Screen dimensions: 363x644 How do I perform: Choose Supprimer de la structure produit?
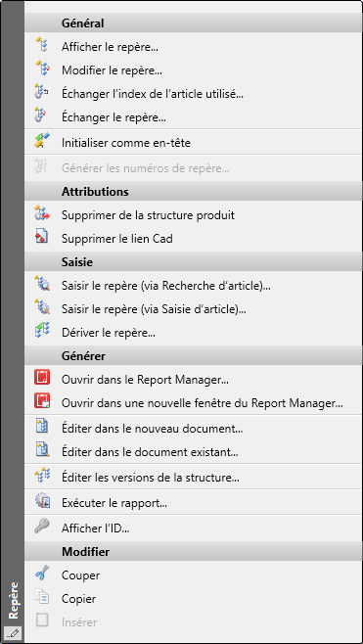click(193, 214)
